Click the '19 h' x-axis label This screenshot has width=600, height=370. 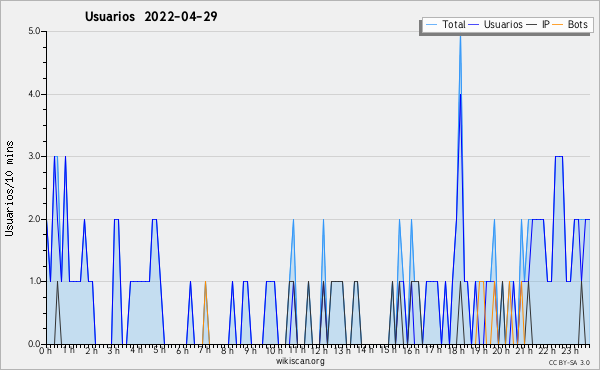pos(478,350)
